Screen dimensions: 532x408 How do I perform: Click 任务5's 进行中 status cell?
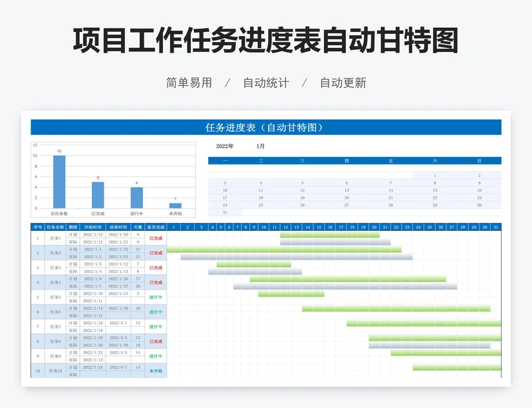[x=156, y=298]
